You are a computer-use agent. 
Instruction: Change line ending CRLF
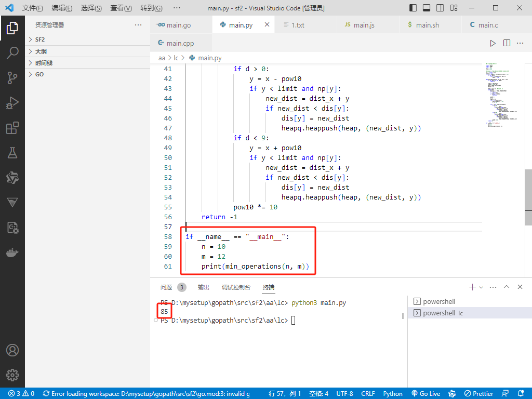[x=368, y=393]
